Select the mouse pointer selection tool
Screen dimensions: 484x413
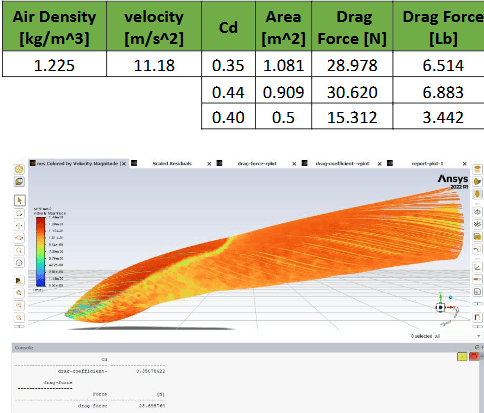coord(19,200)
